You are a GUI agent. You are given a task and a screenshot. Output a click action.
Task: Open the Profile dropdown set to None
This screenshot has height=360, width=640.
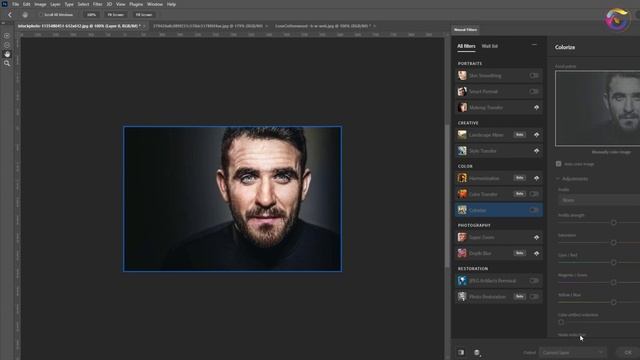[x=599, y=200]
